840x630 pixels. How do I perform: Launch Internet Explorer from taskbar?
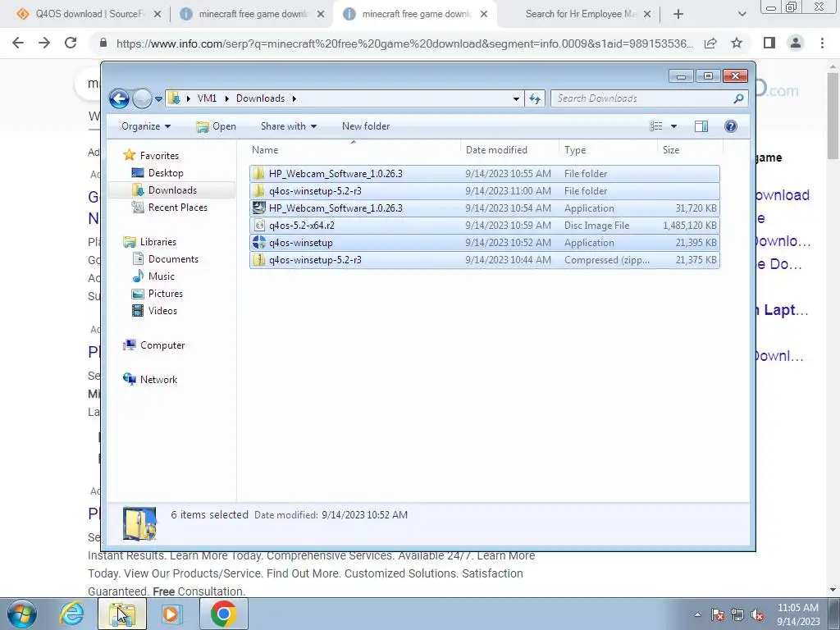(72, 614)
